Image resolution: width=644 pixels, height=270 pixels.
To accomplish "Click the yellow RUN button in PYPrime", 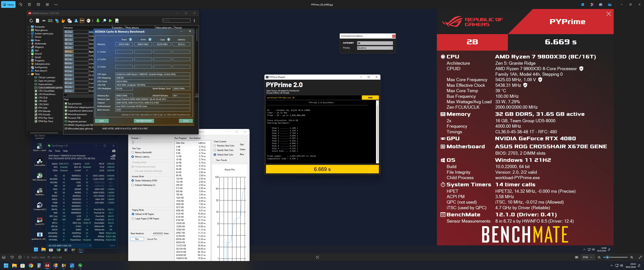I will coord(370,98).
